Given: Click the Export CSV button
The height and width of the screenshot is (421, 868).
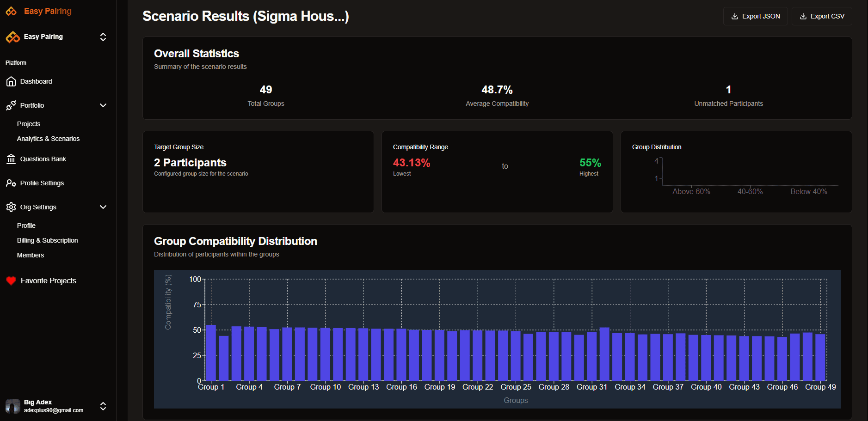Looking at the screenshot, I should tap(822, 16).
